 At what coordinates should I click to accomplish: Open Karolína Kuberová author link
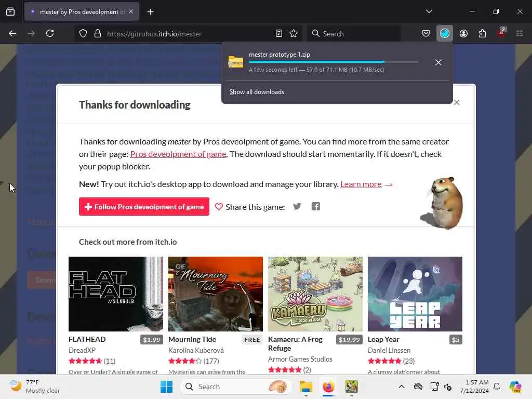196,350
